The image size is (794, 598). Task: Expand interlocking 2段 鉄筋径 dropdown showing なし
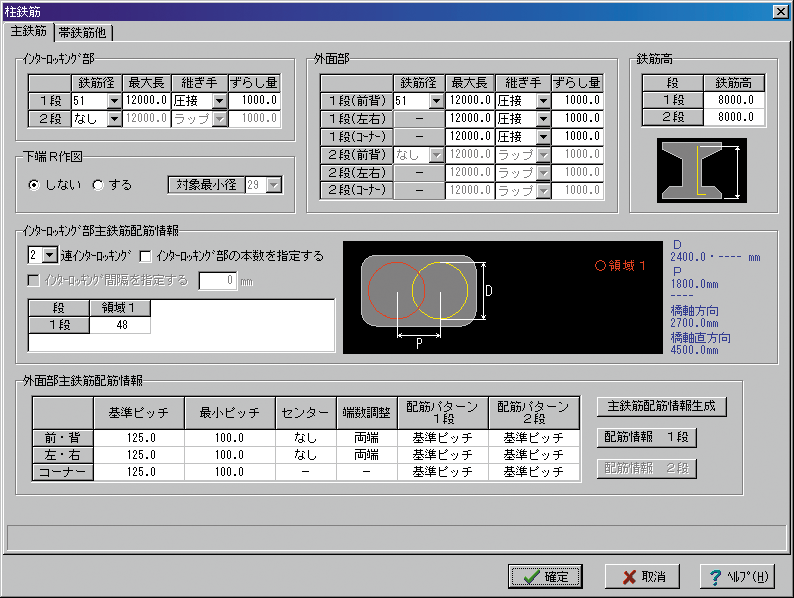coord(113,119)
